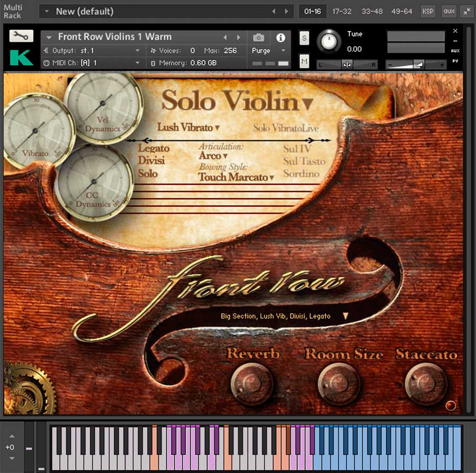Click the CC Dynamics gauge dial
This screenshot has height=473, width=476.
(x=94, y=182)
